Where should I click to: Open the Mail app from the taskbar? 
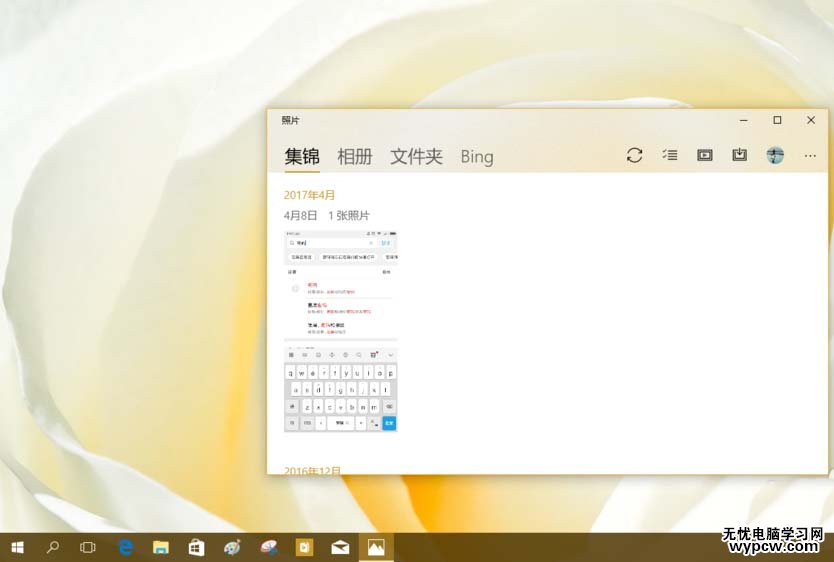340,547
